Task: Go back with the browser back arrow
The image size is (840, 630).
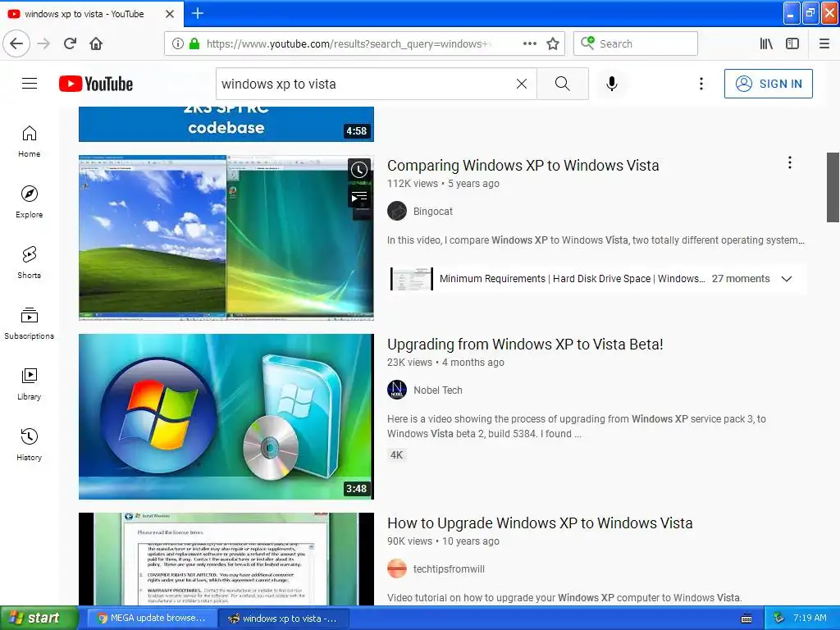Action: [16, 43]
